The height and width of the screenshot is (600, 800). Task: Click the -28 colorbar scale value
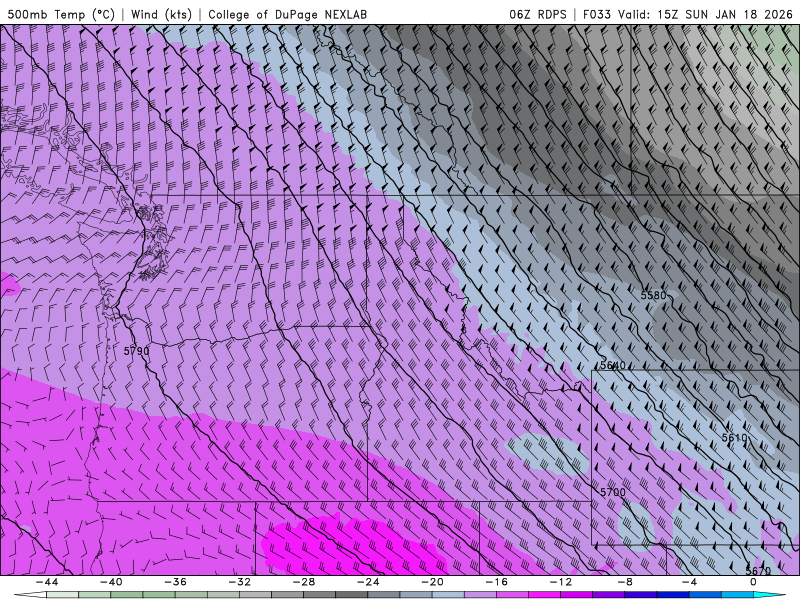[x=304, y=582]
